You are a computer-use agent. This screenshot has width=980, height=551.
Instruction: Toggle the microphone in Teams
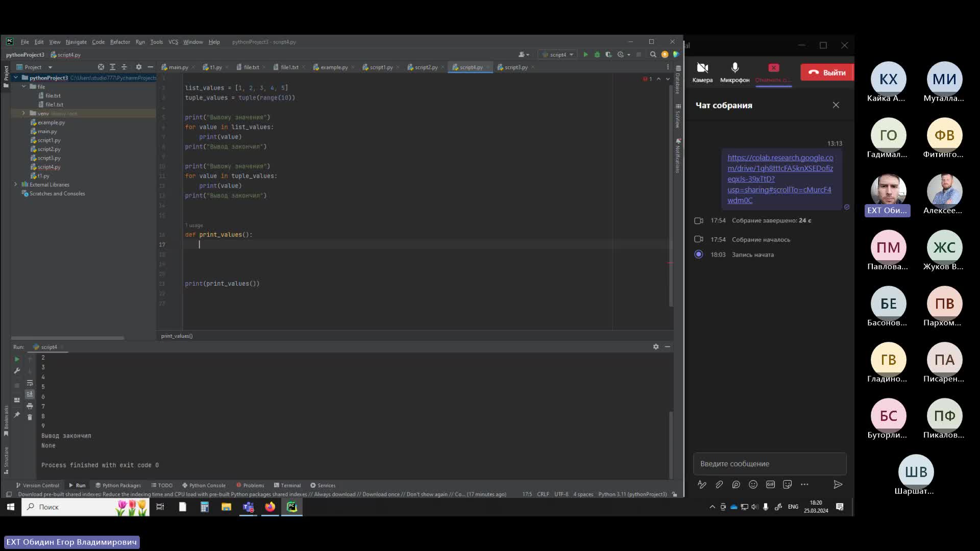coord(734,72)
